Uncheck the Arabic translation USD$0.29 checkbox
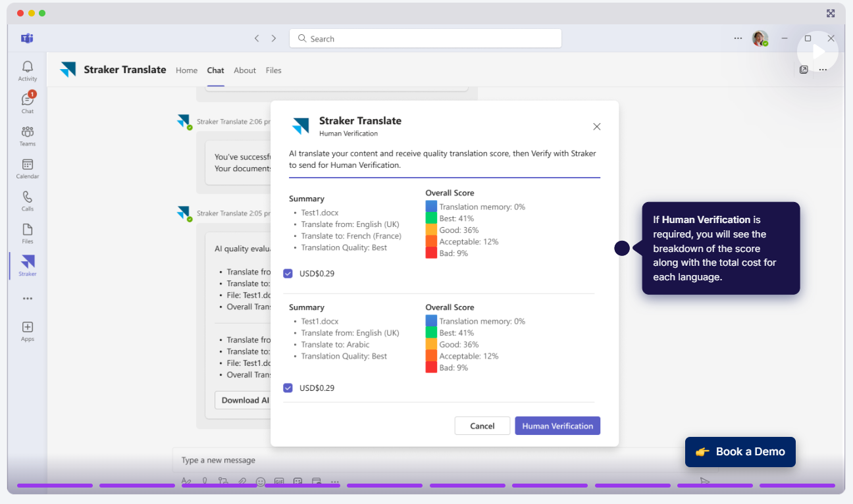The width and height of the screenshot is (853, 504). coord(288,388)
